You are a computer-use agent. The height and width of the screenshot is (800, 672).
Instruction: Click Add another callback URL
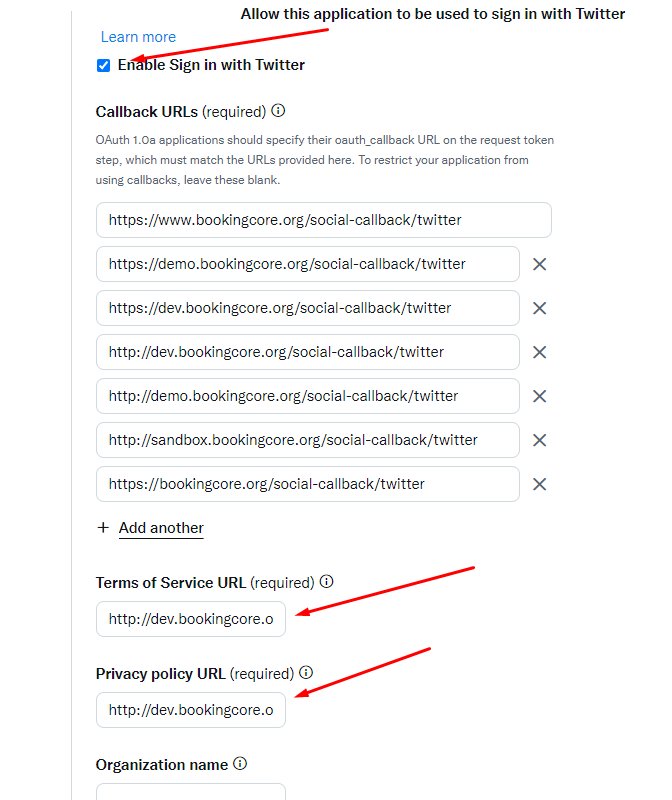pos(161,528)
